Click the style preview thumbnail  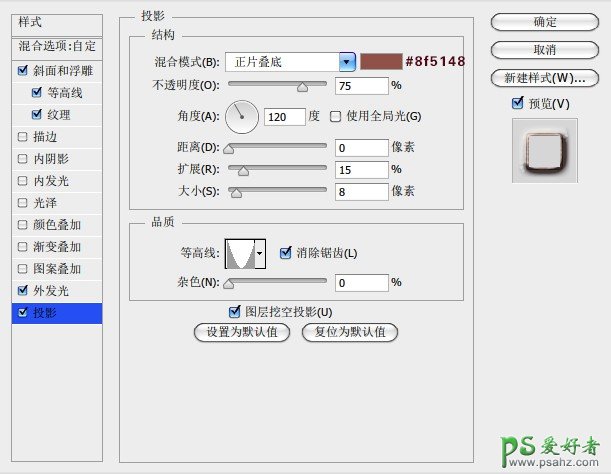coord(544,151)
